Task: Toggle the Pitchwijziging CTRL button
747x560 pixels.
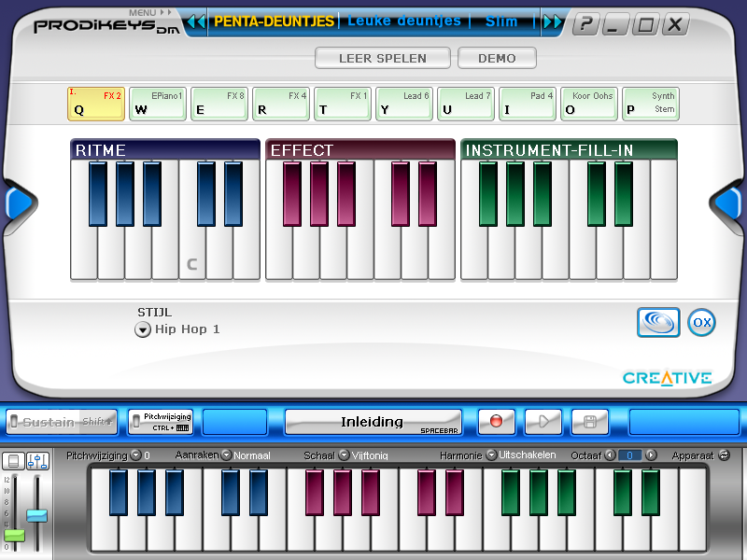Action: click(x=161, y=422)
